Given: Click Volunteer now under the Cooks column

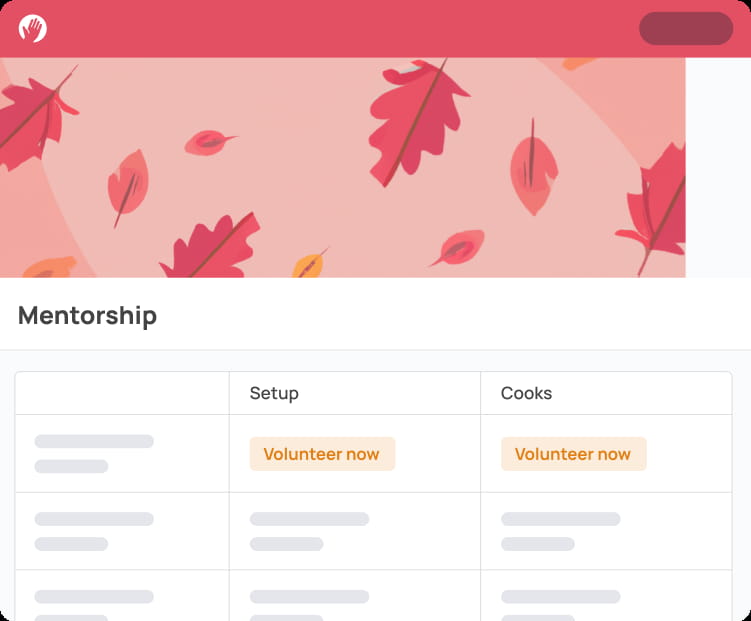Looking at the screenshot, I should pos(572,454).
